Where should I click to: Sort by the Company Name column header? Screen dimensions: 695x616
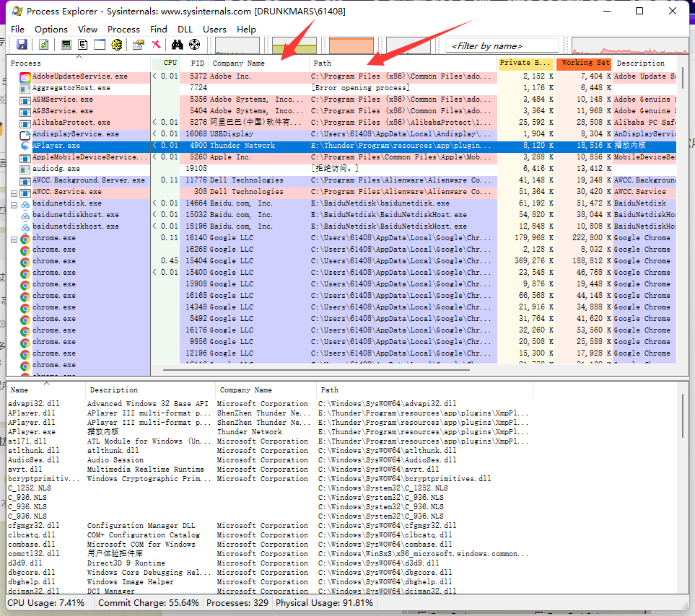pos(238,63)
